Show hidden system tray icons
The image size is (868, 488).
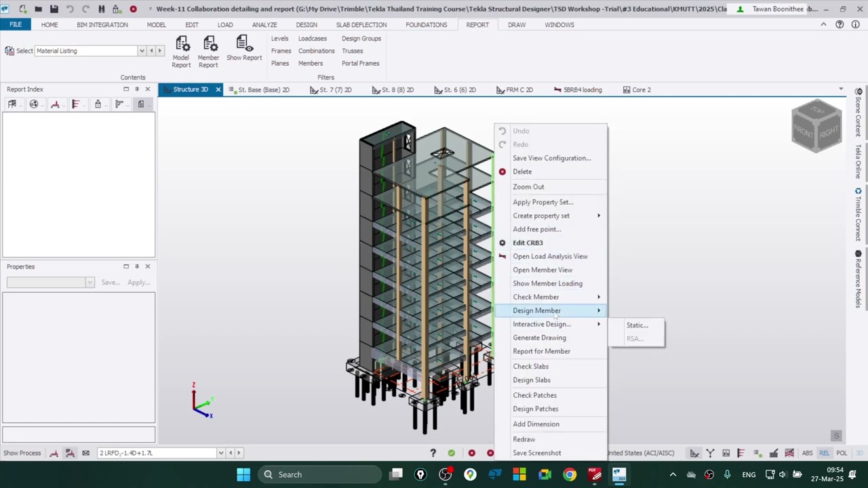point(673,474)
